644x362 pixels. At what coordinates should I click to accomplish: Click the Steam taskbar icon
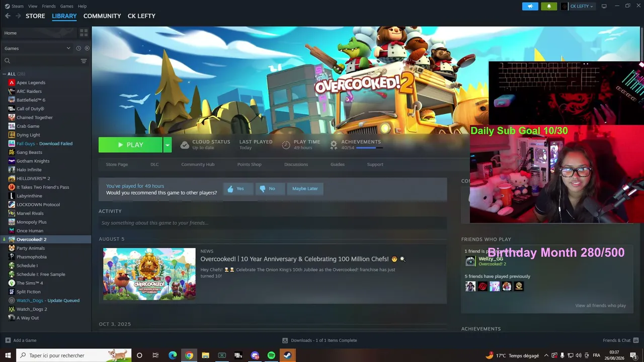pyautogui.click(x=287, y=355)
